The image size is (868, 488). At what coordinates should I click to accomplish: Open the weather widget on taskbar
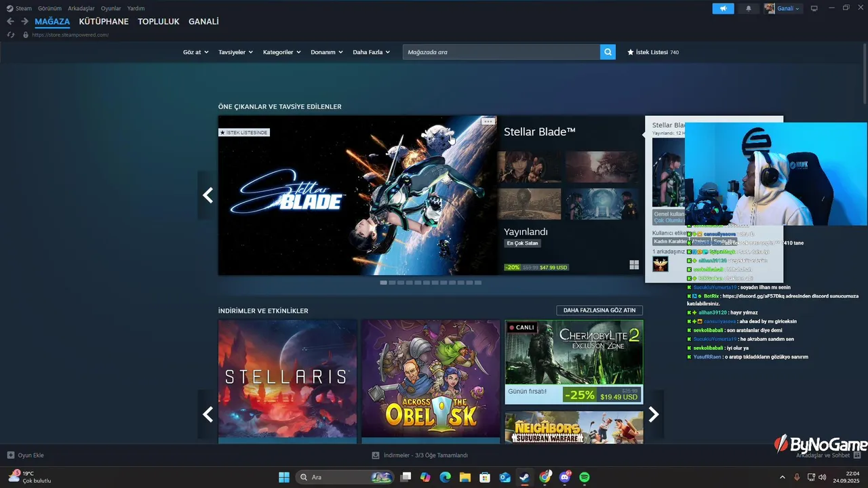[31, 477]
